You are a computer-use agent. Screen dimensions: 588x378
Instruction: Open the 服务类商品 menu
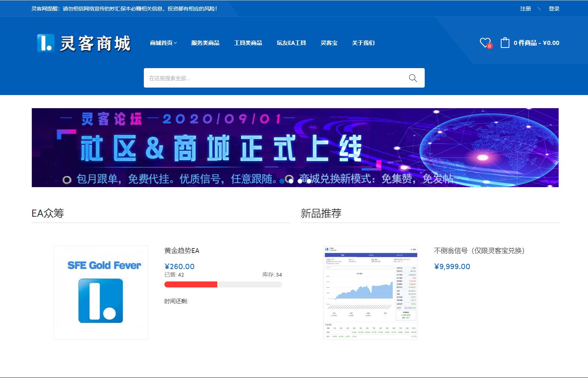[x=205, y=43]
